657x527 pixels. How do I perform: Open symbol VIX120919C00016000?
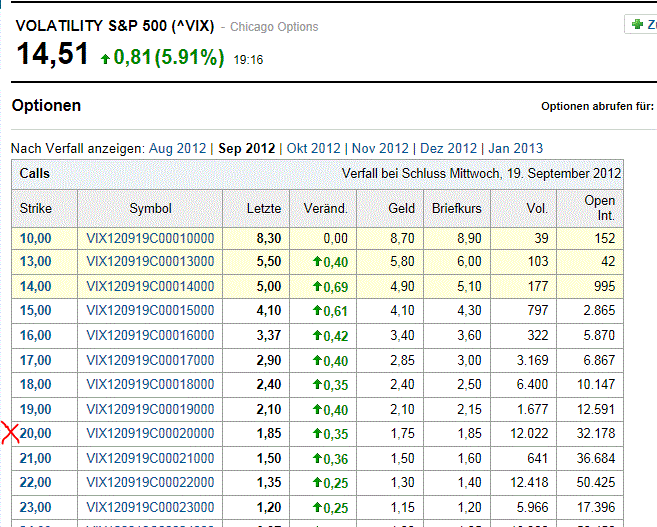150,335
